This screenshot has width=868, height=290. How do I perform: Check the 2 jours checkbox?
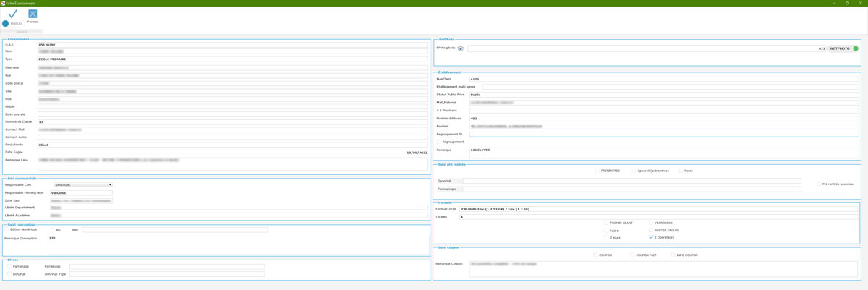tap(606, 237)
